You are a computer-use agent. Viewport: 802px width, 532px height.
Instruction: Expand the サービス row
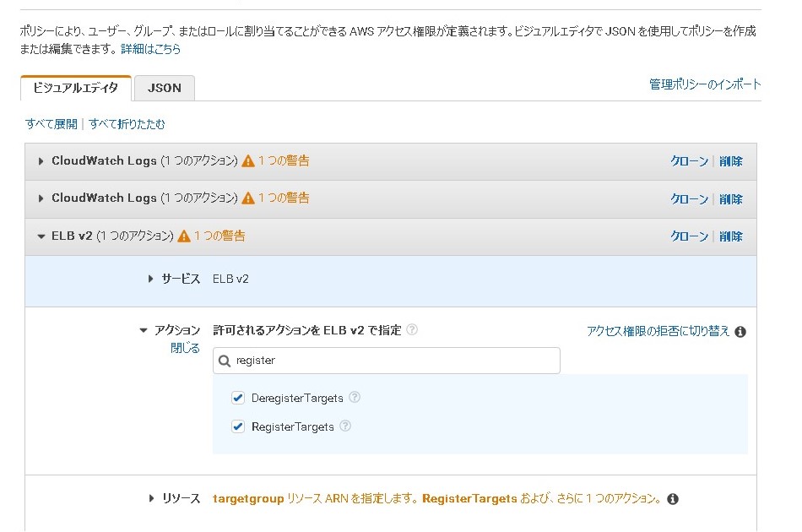tap(150, 279)
